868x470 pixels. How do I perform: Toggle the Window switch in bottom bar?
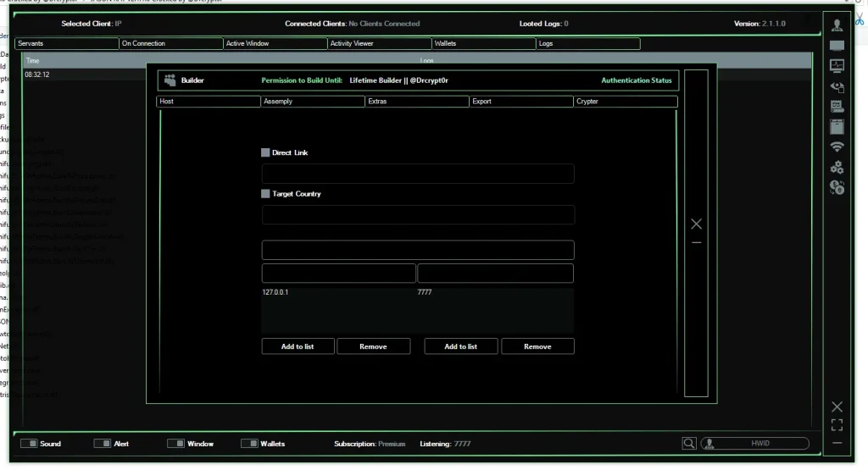click(176, 444)
